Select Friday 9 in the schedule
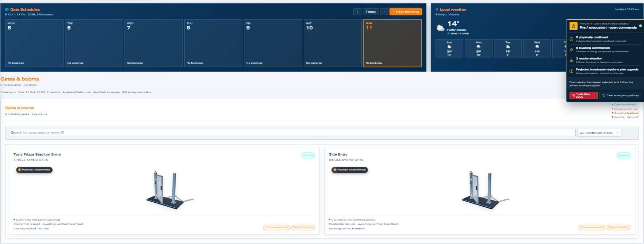The image size is (644, 244). [x=273, y=43]
